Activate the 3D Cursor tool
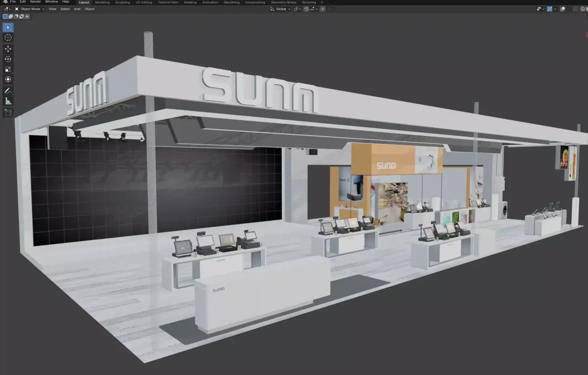This screenshot has width=588, height=375. pos(8,38)
